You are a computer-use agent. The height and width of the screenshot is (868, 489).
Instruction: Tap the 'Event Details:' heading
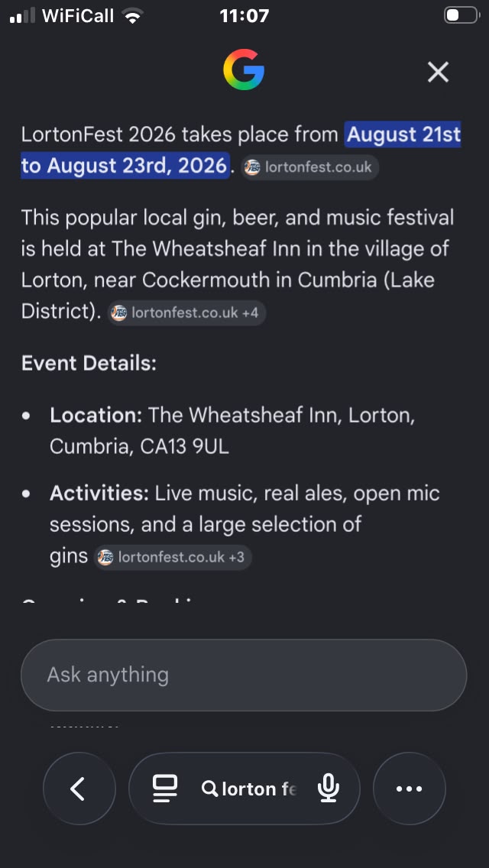[89, 364]
